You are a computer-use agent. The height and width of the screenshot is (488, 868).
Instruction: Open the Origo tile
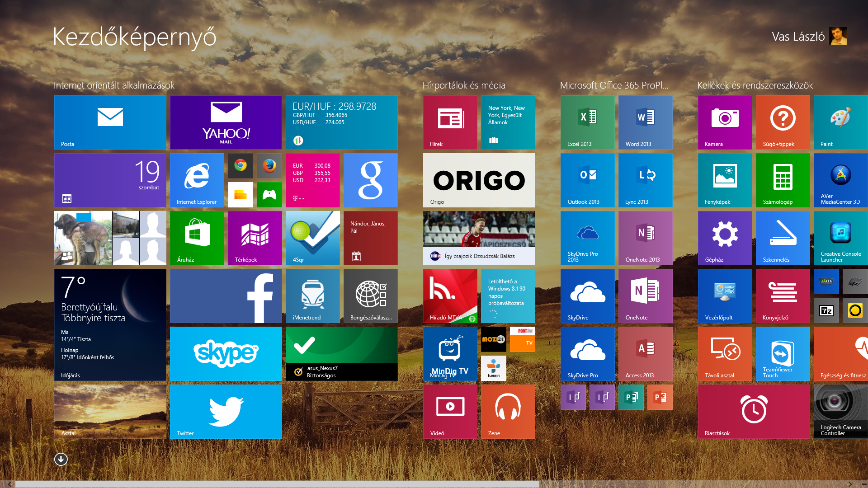[x=479, y=180]
